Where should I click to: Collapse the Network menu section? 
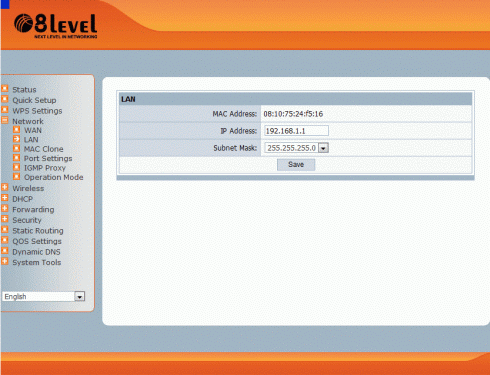(x=5, y=120)
